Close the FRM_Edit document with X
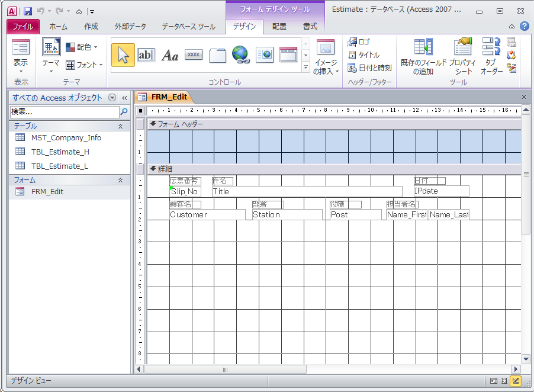Screen dimensions: 534x392 pos(524,97)
